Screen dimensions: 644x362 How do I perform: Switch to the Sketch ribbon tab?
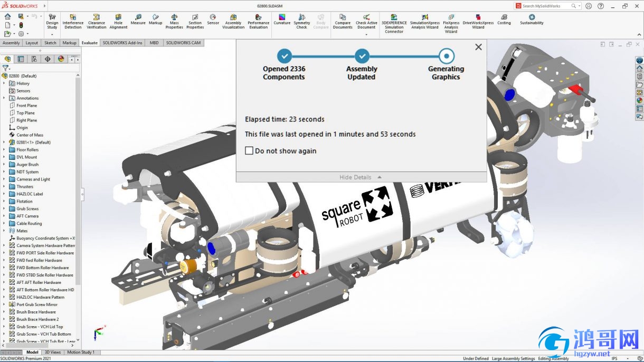click(50, 43)
